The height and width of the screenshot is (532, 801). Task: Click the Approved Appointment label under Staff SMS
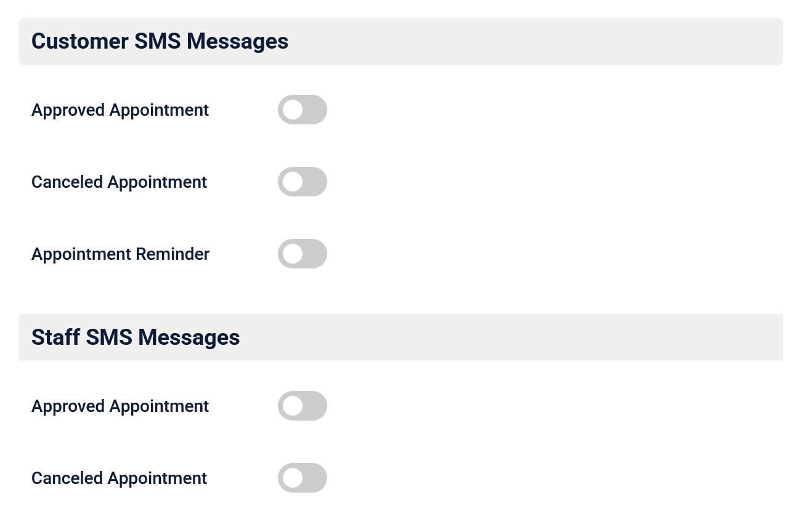(x=120, y=406)
